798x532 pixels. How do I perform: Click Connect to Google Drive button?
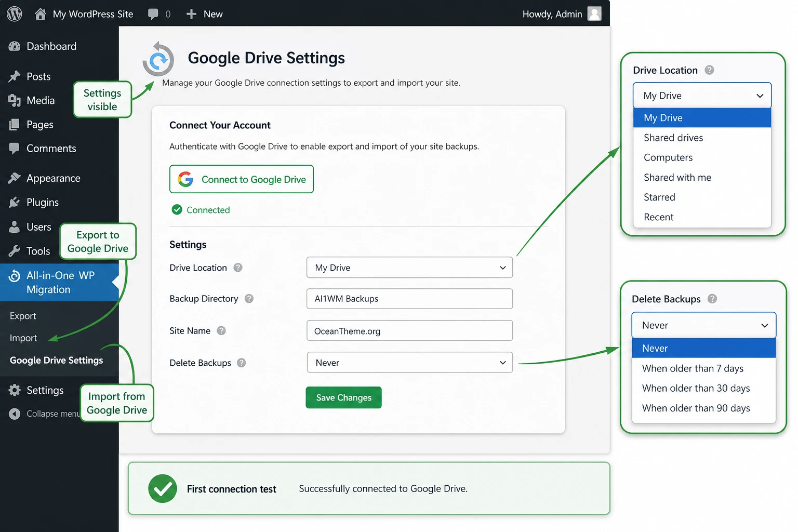[242, 179]
